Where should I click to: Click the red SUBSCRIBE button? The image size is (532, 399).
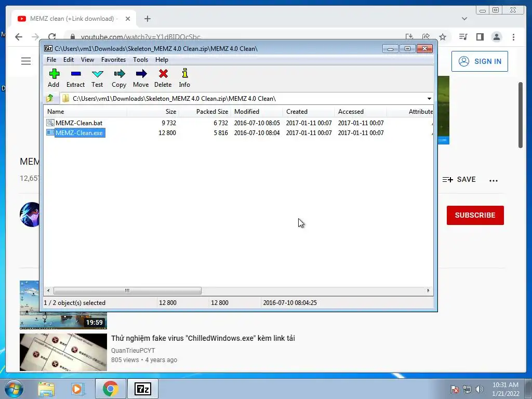point(475,215)
